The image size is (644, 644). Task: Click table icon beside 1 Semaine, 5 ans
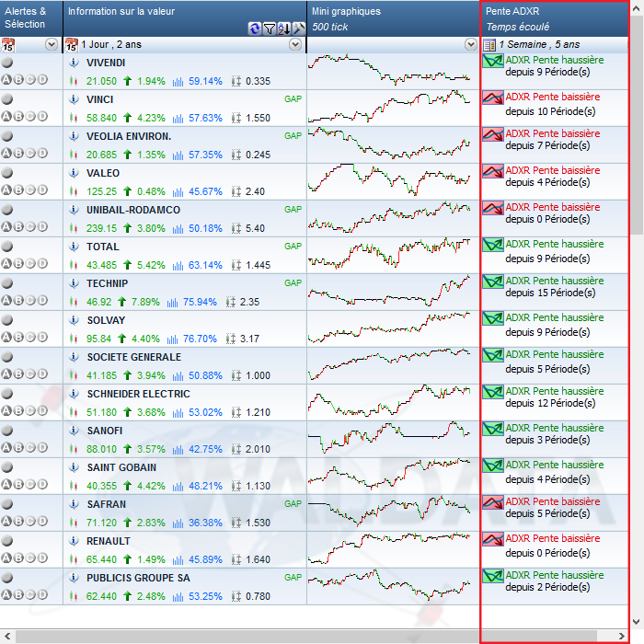pos(489,45)
